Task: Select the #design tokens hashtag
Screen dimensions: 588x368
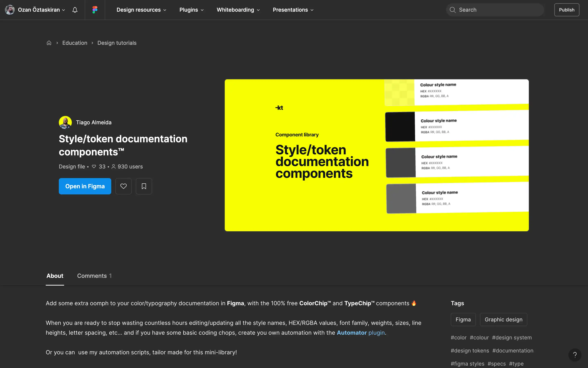Action: (x=470, y=351)
